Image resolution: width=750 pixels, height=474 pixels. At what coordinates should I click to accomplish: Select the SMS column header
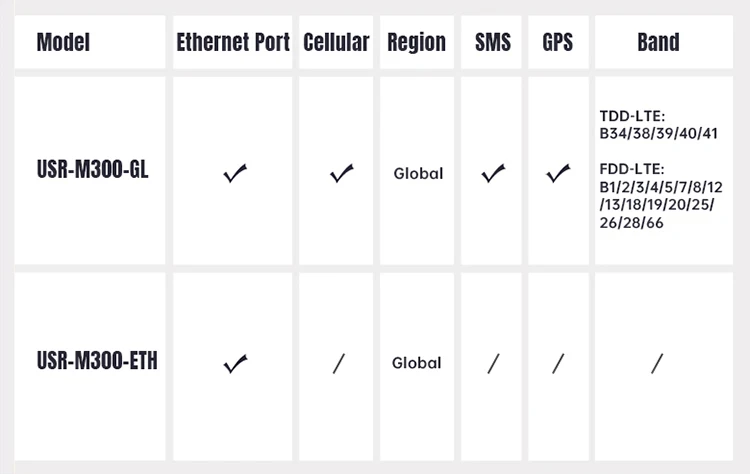[493, 42]
